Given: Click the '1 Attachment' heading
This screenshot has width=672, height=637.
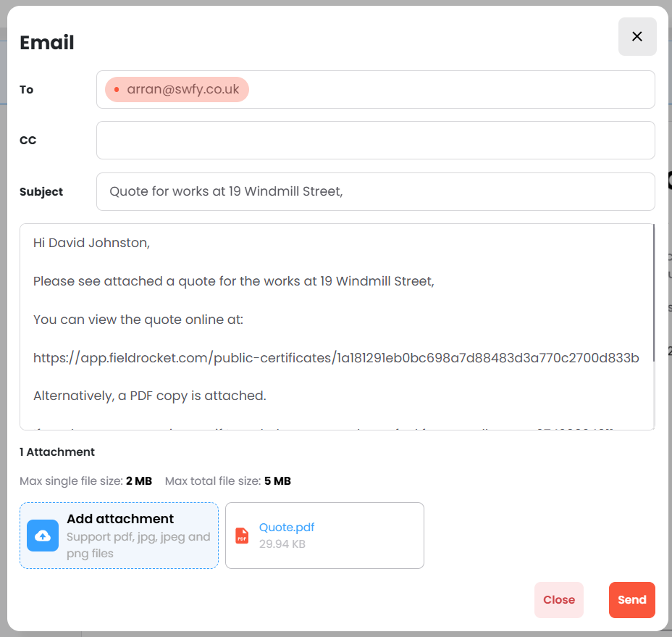Looking at the screenshot, I should point(57,451).
